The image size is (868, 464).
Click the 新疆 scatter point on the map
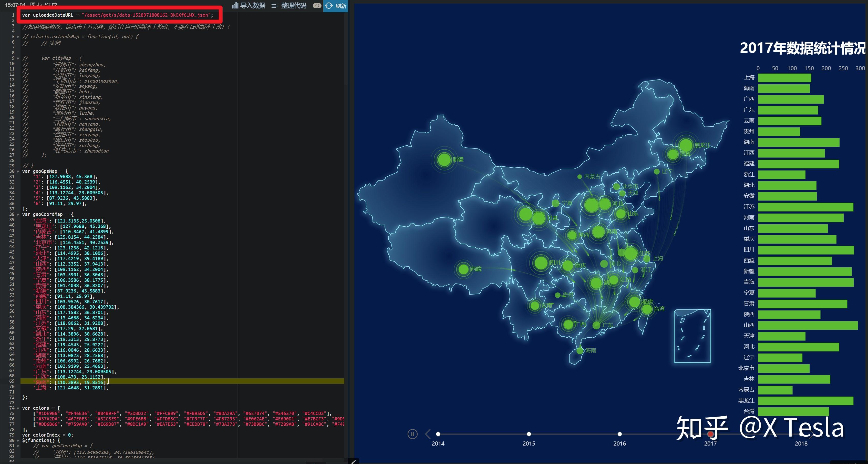point(444,159)
